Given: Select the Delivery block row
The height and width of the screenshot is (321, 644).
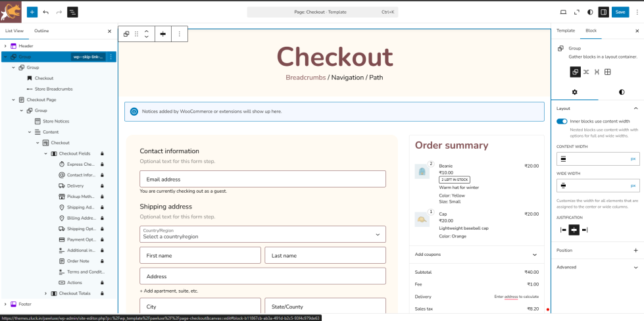Looking at the screenshot, I should coord(75,186).
